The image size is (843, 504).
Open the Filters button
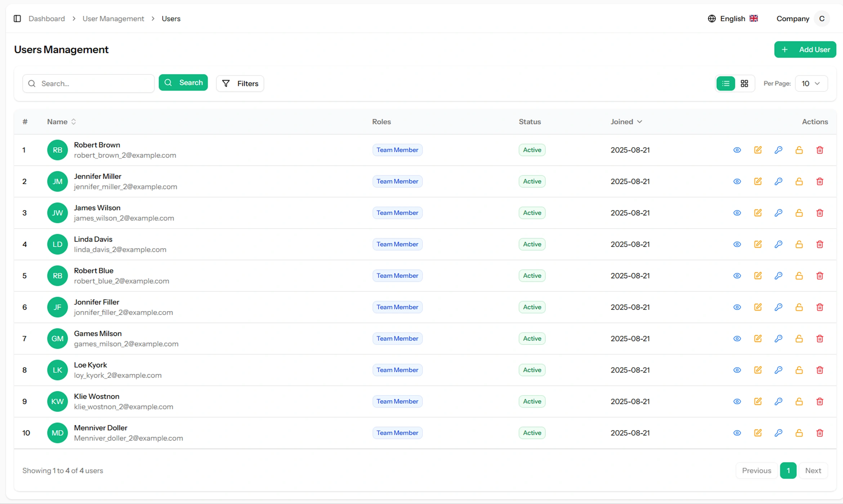click(240, 84)
